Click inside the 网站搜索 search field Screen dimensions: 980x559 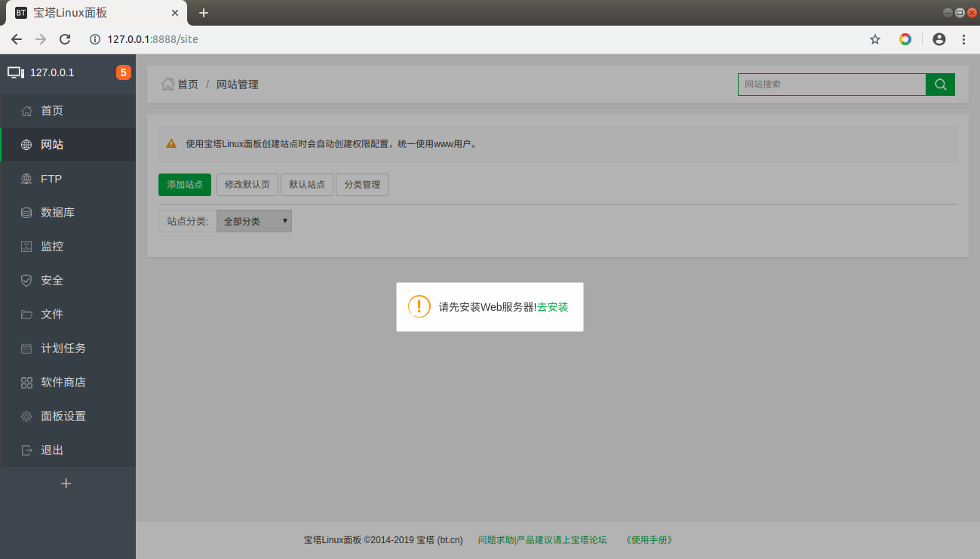(x=830, y=84)
